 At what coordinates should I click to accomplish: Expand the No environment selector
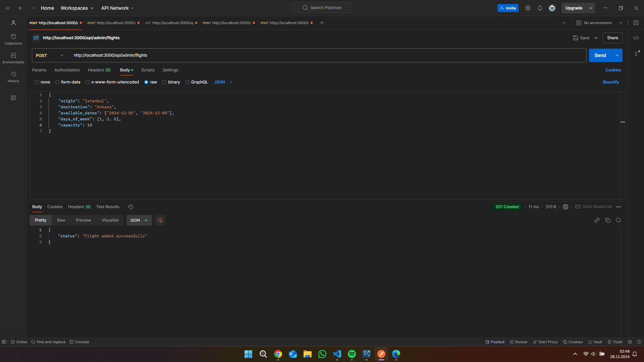599,23
